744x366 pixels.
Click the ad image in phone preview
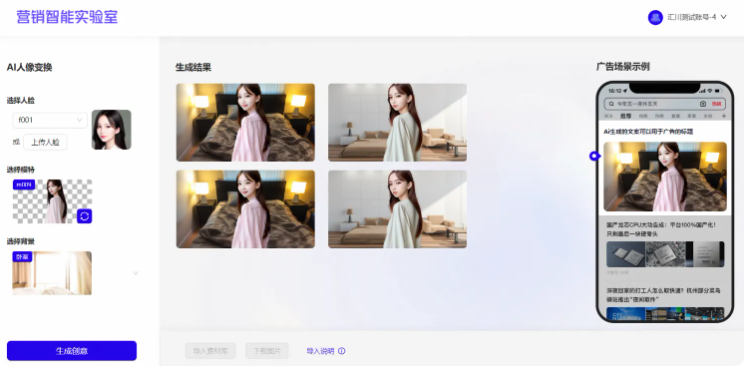pyautogui.click(x=665, y=177)
